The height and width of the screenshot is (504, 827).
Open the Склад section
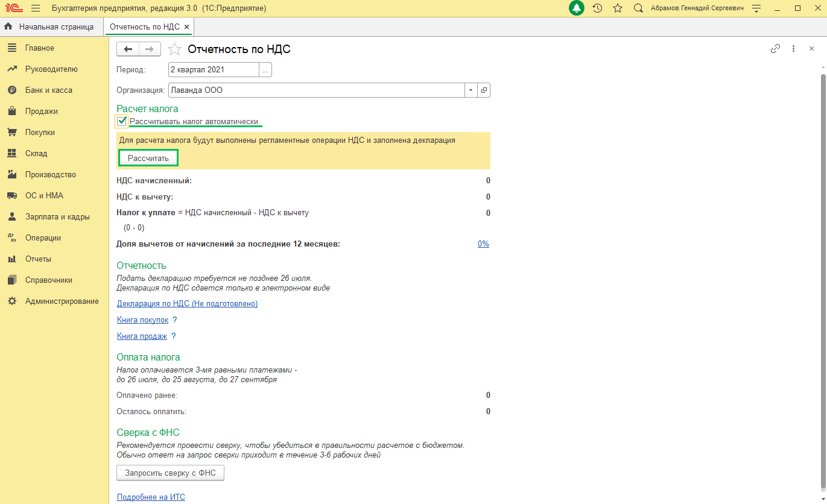[x=36, y=154]
